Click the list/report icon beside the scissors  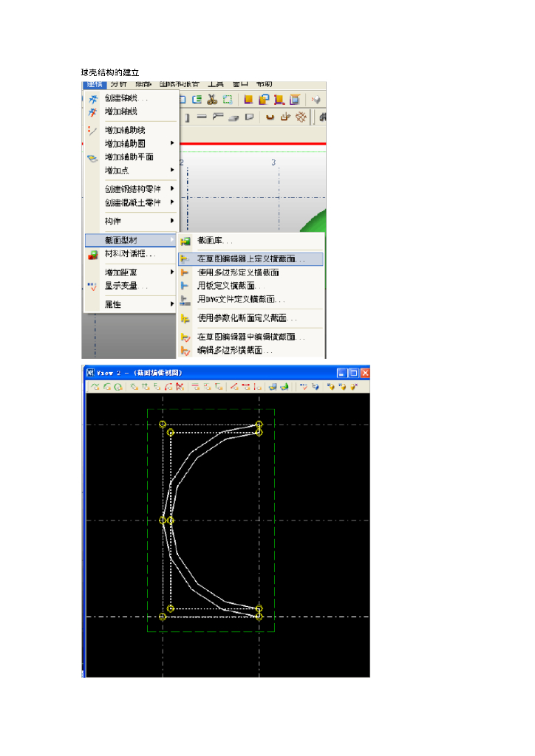pyautogui.click(x=197, y=100)
